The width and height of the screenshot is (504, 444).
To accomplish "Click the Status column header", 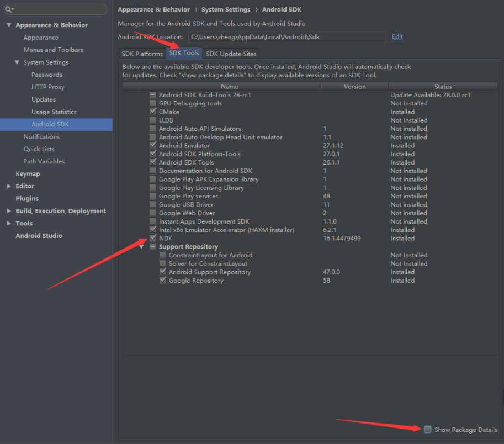I will tap(443, 86).
